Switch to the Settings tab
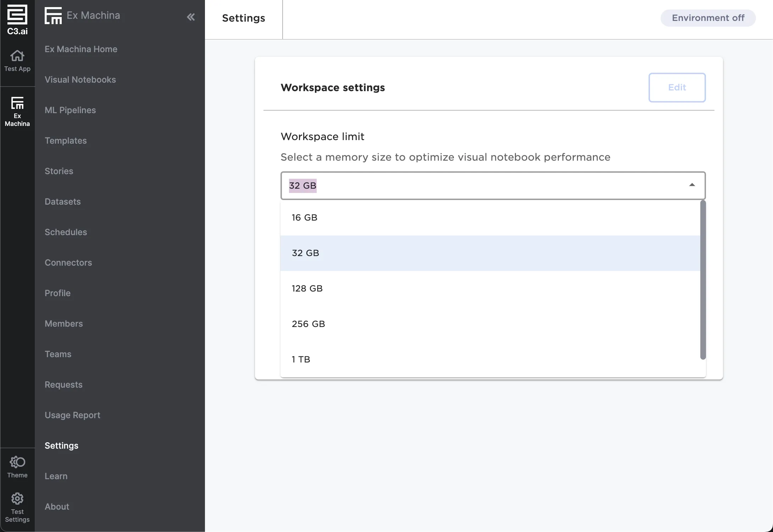Image resolution: width=773 pixels, height=532 pixels. pyautogui.click(x=243, y=18)
